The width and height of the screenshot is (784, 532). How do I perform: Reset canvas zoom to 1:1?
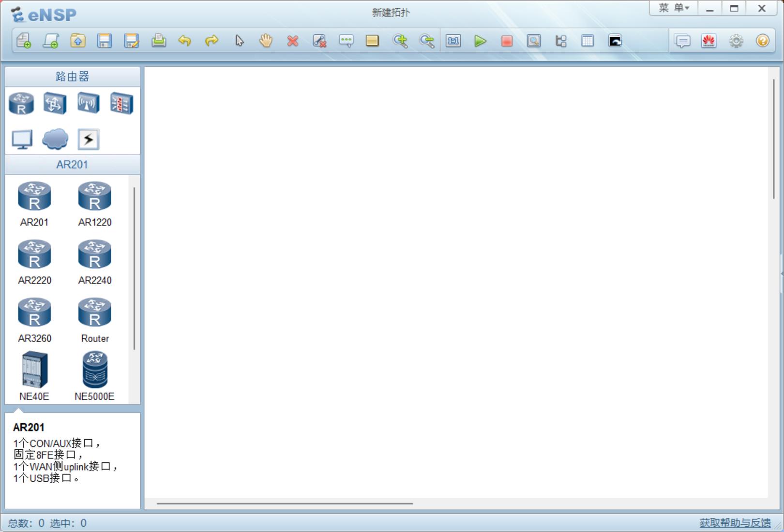(453, 41)
